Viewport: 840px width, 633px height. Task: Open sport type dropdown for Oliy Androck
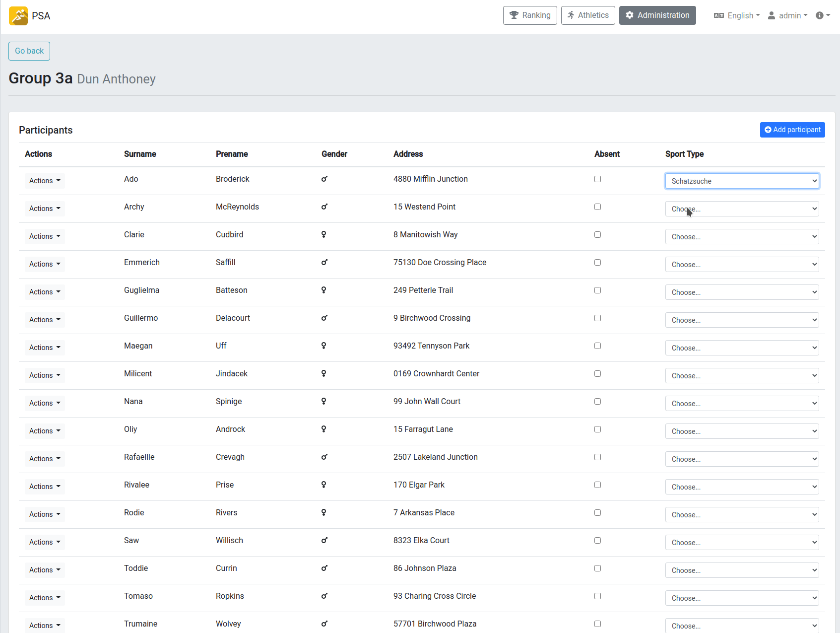(742, 431)
